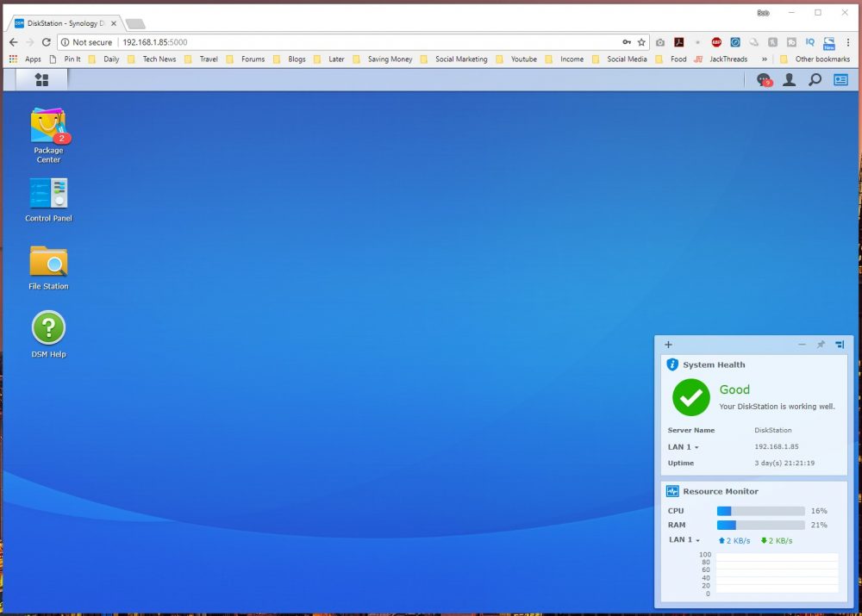Open the Saving Money bookmarks folder
The width and height of the screenshot is (862, 616).
point(383,59)
